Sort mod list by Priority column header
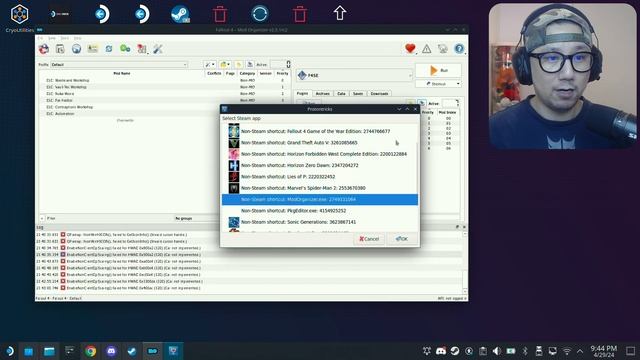Viewport: 640px width, 360px height. 282,73
